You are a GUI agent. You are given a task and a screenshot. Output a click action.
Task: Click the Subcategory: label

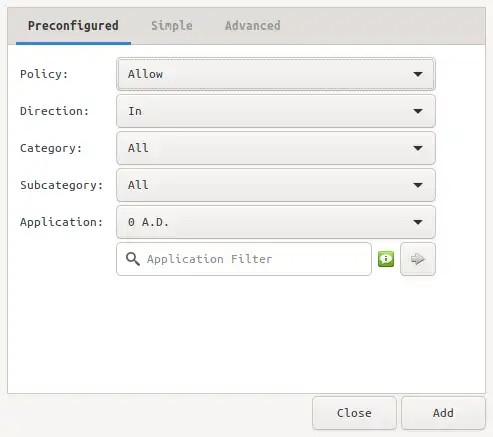point(61,185)
